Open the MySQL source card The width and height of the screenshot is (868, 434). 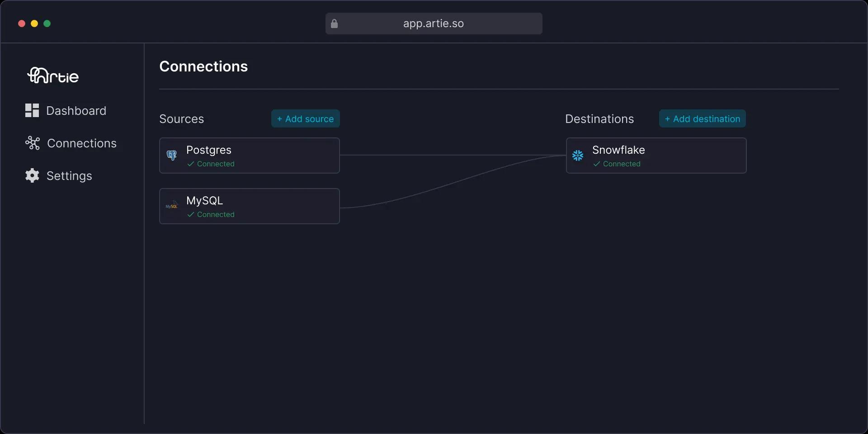[x=250, y=206]
